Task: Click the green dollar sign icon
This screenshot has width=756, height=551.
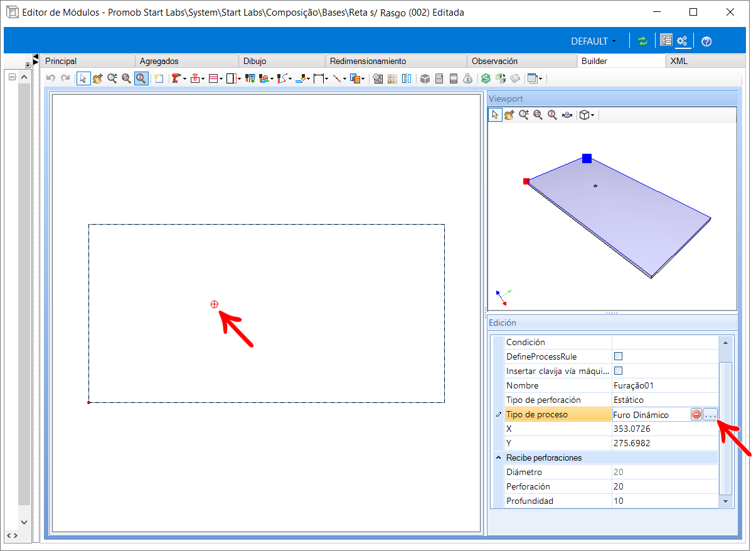Action: click(486, 78)
